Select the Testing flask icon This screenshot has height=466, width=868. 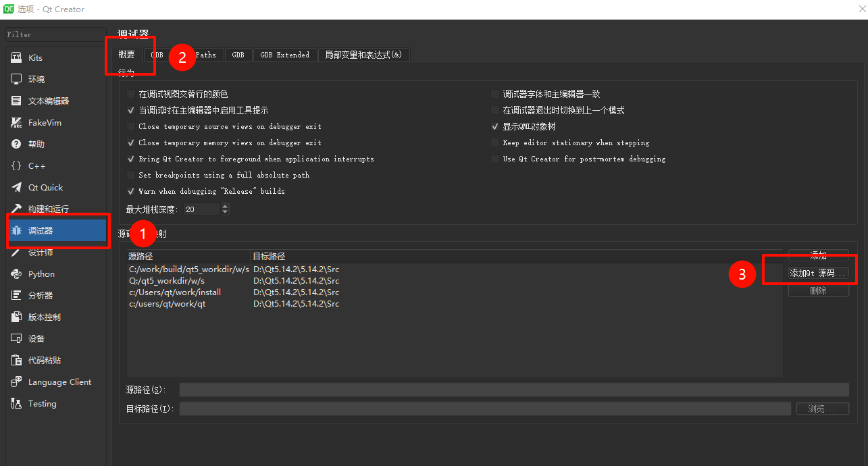pyautogui.click(x=16, y=404)
